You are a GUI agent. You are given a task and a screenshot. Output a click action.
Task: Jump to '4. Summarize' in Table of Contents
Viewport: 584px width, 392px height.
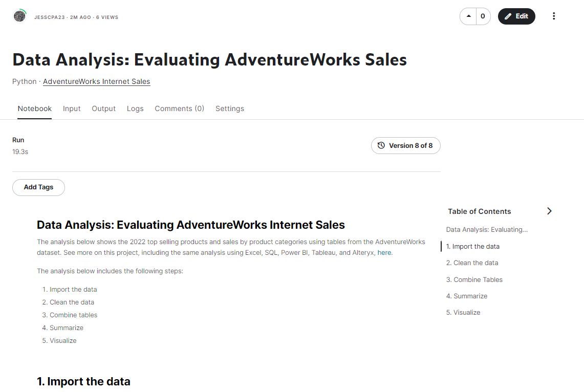[x=467, y=296]
